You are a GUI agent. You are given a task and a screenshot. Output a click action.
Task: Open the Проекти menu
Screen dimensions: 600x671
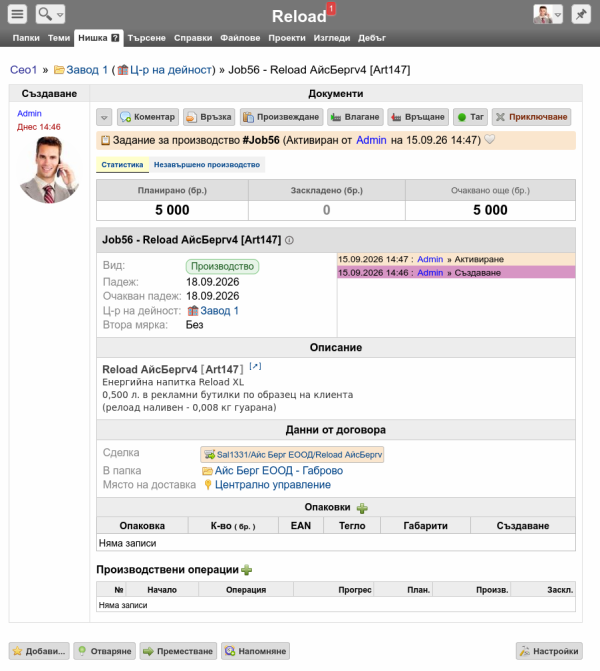tap(287, 38)
